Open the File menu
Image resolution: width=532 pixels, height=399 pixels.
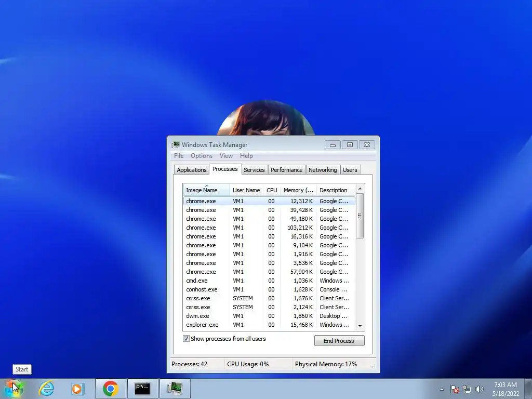[179, 156]
